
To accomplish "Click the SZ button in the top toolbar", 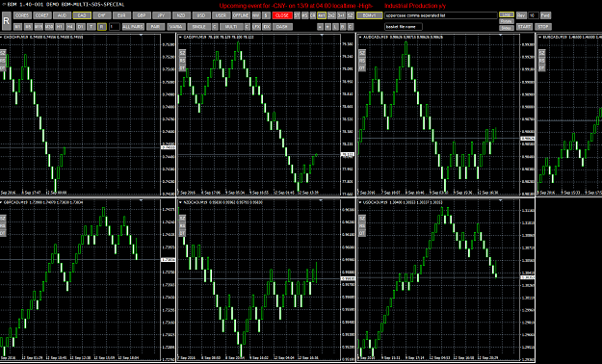I will pos(351,15).
